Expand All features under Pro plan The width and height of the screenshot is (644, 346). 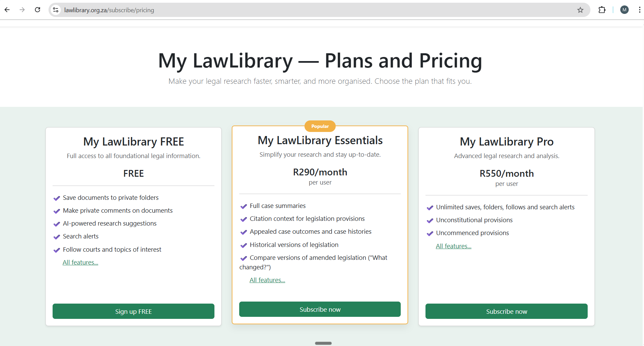(x=454, y=246)
